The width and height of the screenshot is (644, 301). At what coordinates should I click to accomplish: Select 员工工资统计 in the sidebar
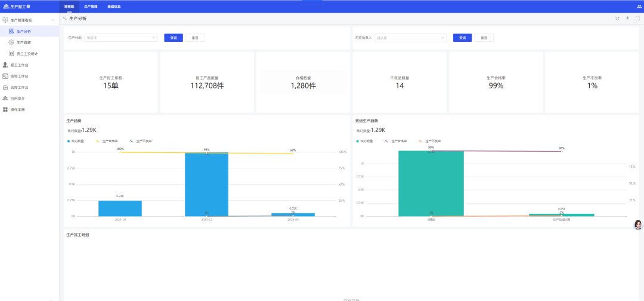30,54
